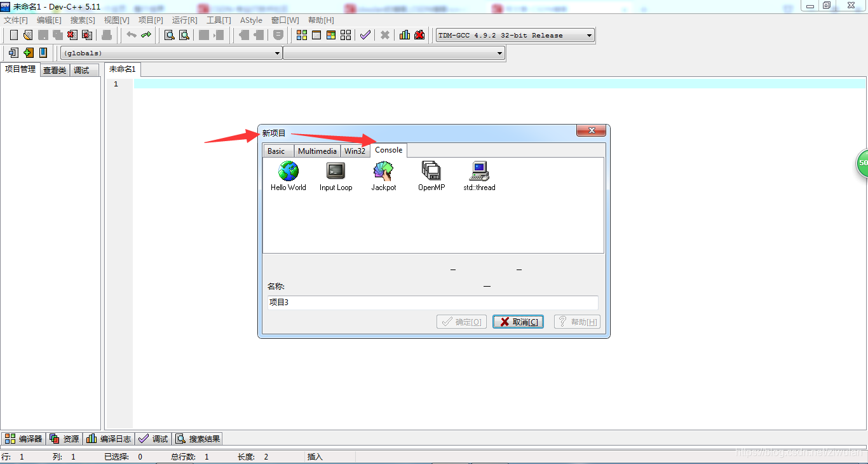Click the Save file toolbar icon
Screen dimensions: 868x464
point(43,35)
